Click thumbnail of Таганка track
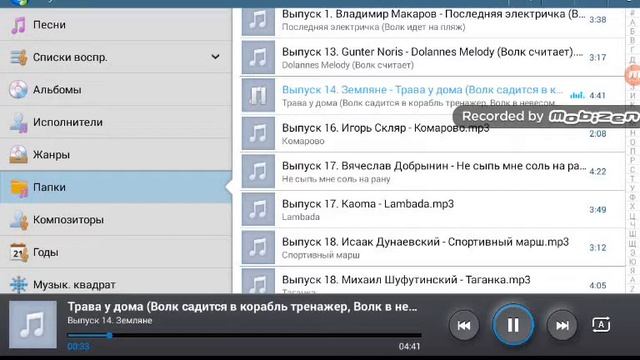This screenshot has width=640, height=360. [258, 281]
